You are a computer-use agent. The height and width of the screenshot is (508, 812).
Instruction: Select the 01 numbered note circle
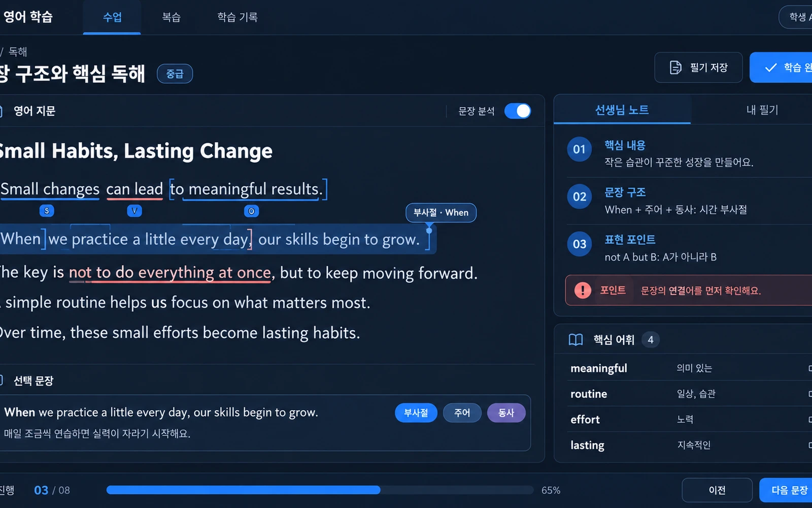point(580,149)
